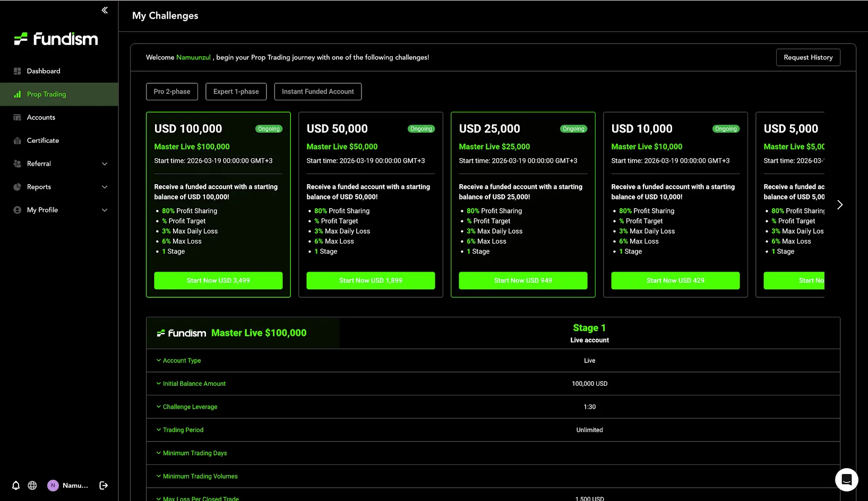Open Accounts in the sidebar
The width and height of the screenshot is (868, 501).
41,117
